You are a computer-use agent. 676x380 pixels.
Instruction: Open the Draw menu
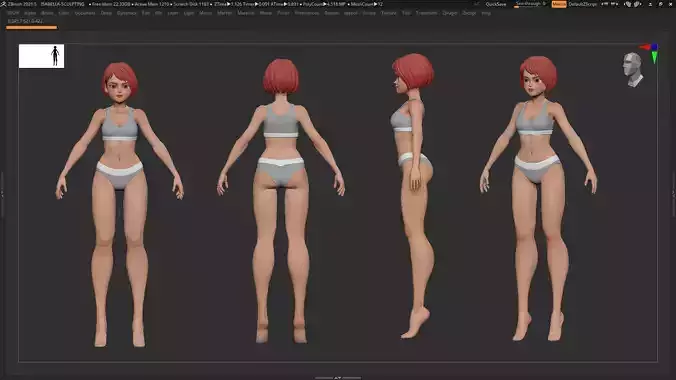(x=106, y=13)
